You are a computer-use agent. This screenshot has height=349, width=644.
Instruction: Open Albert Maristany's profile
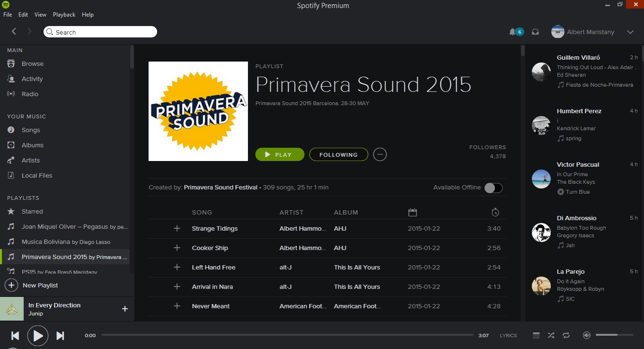(583, 32)
